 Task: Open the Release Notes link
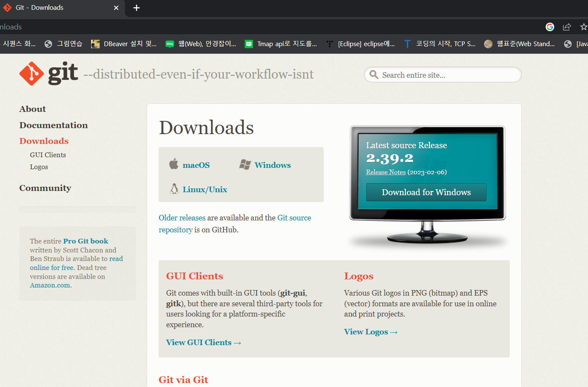coord(386,172)
